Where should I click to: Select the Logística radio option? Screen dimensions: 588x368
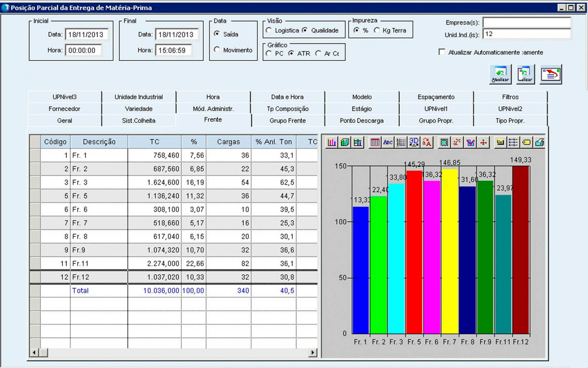[x=269, y=30]
